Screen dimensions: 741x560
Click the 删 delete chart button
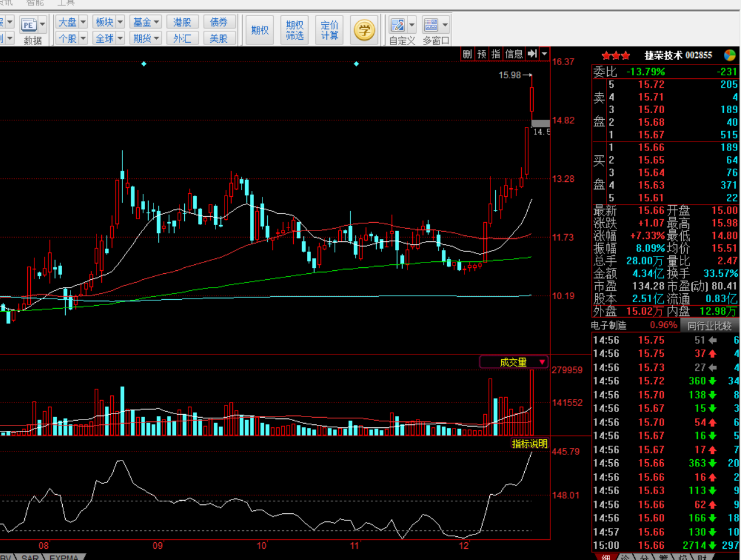click(x=467, y=54)
